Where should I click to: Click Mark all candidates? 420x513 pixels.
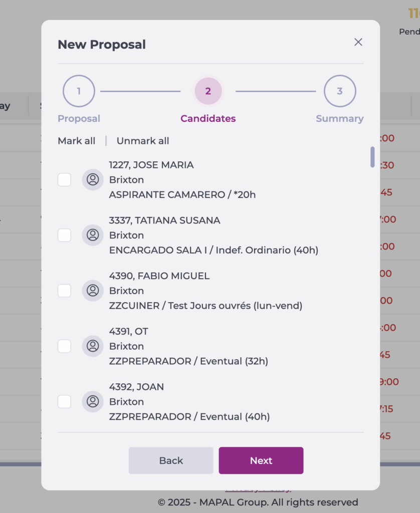pyautogui.click(x=76, y=141)
